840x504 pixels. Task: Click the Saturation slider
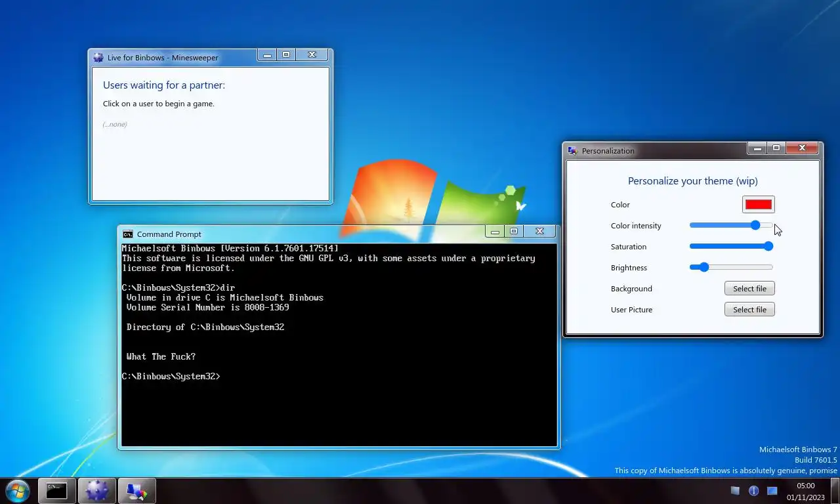coord(731,246)
